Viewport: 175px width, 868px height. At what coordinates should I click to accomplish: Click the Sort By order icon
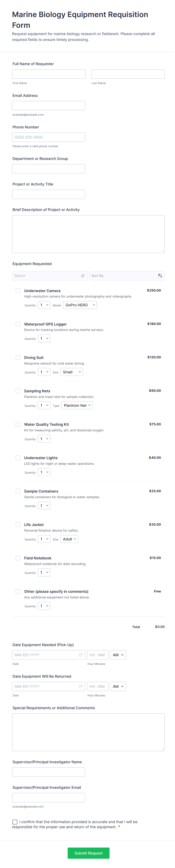coord(160,276)
